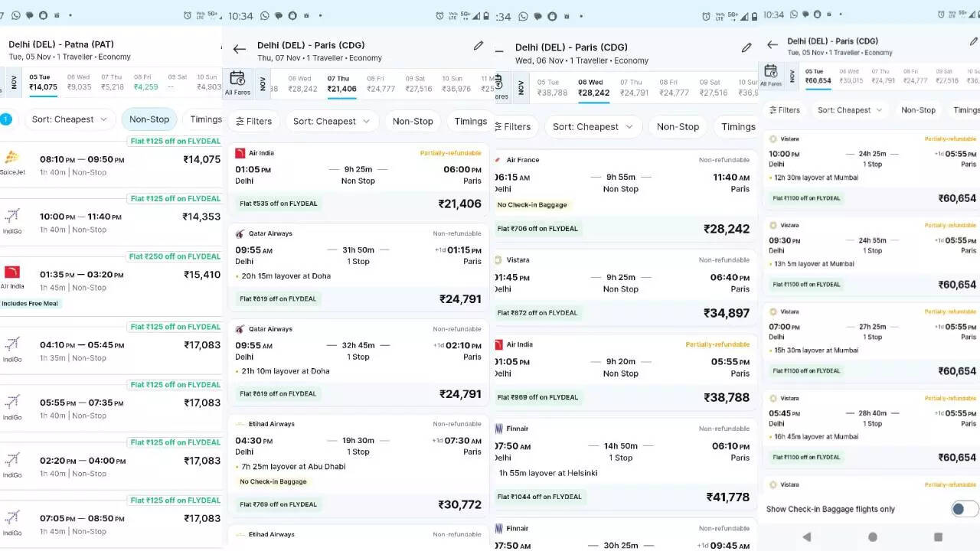Toggle Show Check-in Baggage flights only switch
The image size is (980, 551).
coord(963,509)
